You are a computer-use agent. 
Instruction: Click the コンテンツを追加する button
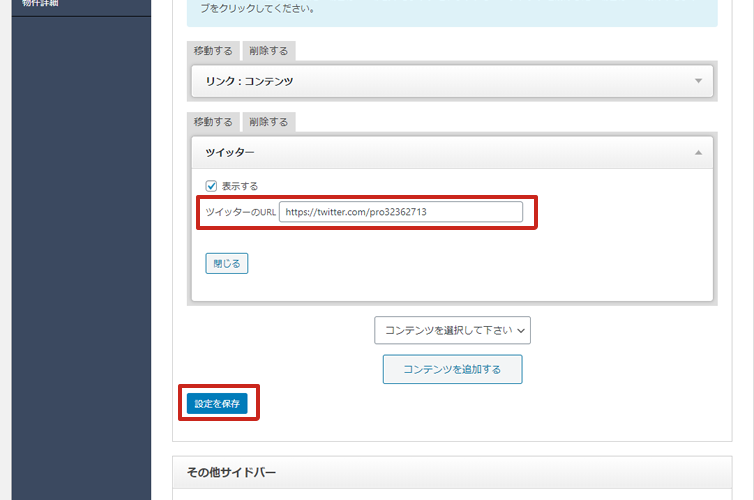point(452,369)
